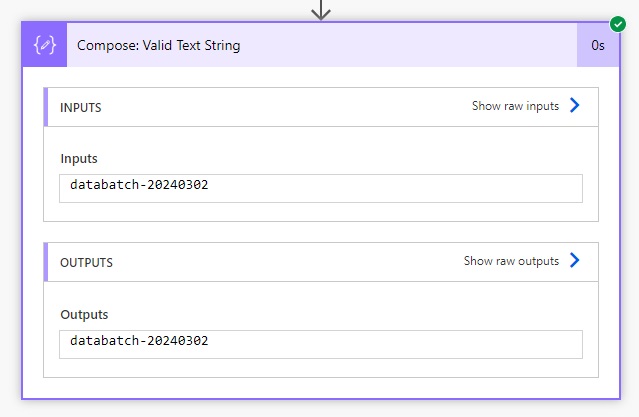
Task: Open raw outputs via the blue chevron
Action: click(575, 260)
